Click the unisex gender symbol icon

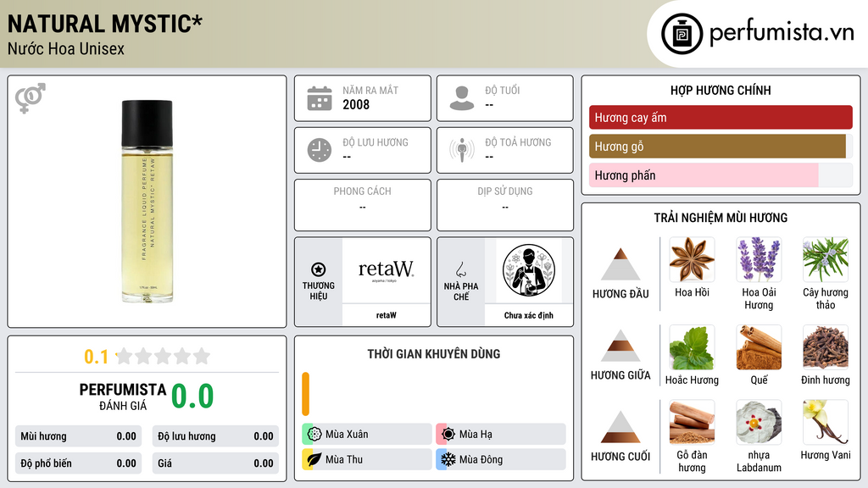coord(31,98)
